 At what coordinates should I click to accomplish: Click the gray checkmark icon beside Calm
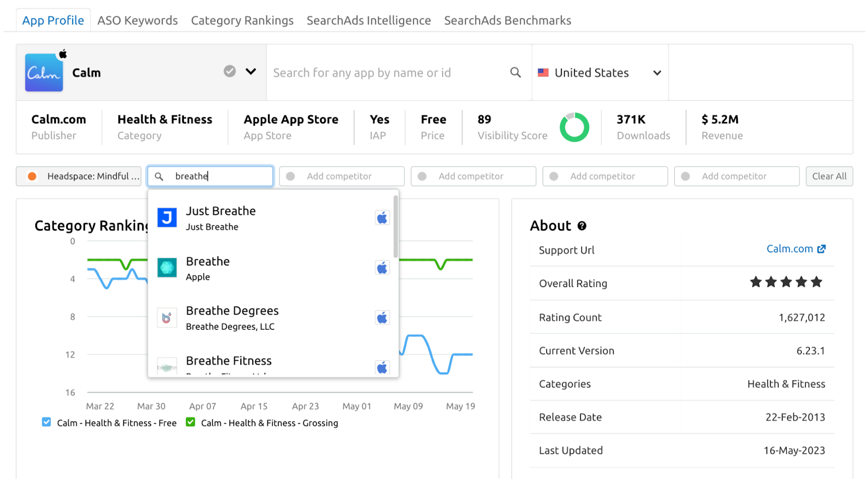coord(229,72)
